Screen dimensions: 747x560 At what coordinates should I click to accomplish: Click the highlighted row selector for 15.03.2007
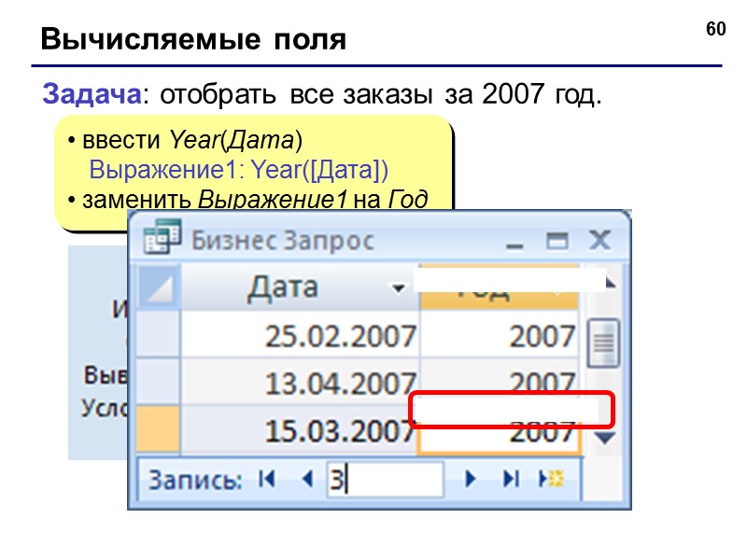click(158, 428)
